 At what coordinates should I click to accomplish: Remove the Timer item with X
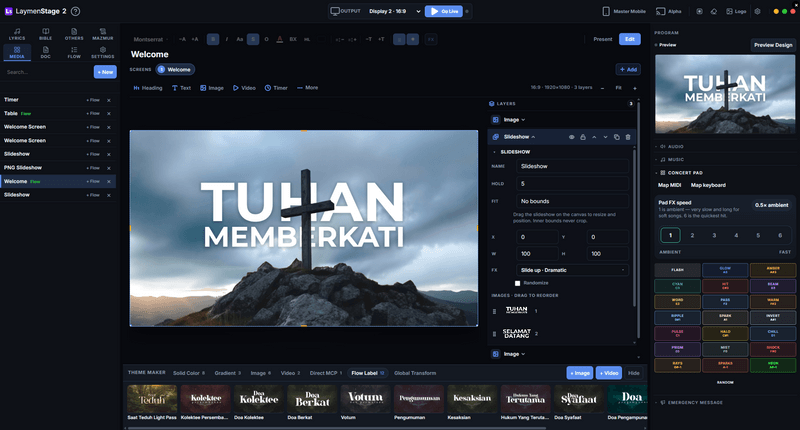(x=109, y=100)
